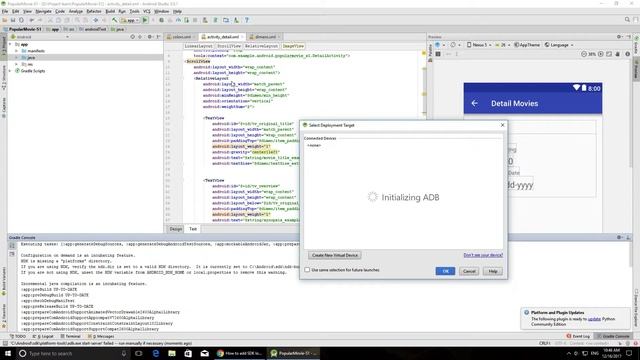This screenshot has width=640, height=360.
Task: Select the java folder in project tree
Action: tap(85, 58)
